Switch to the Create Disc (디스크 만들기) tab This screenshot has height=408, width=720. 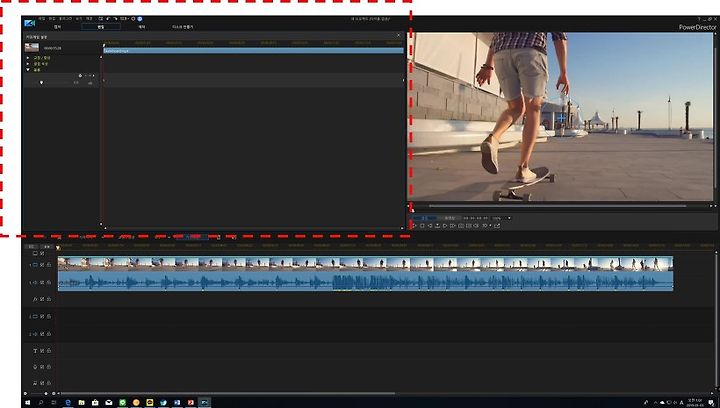182,27
